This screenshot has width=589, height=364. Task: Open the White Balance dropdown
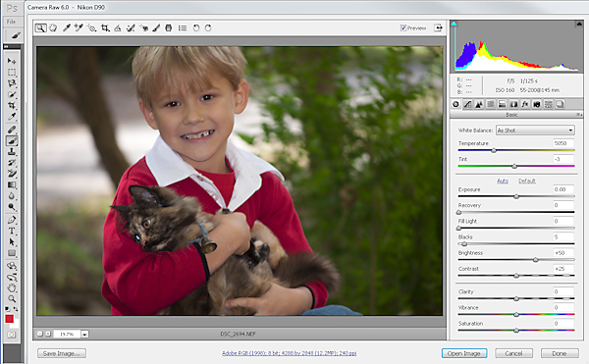(535, 130)
